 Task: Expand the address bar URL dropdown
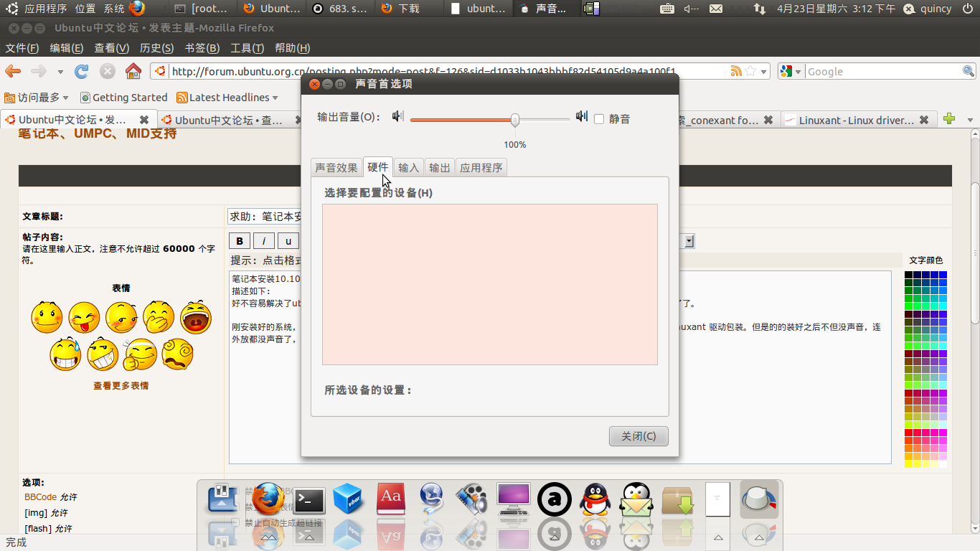point(764,72)
